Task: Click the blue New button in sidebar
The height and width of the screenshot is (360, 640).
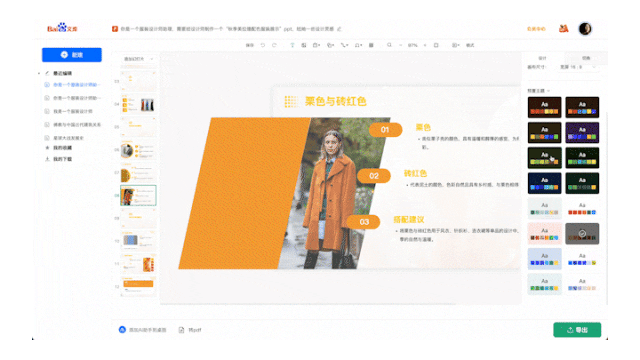Action: (72, 55)
